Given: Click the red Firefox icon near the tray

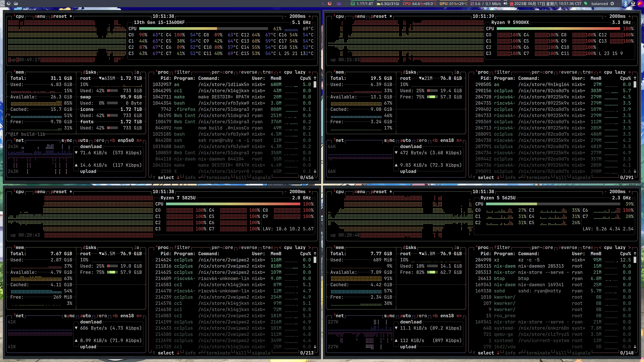Looking at the screenshot, I should click(330, 4).
